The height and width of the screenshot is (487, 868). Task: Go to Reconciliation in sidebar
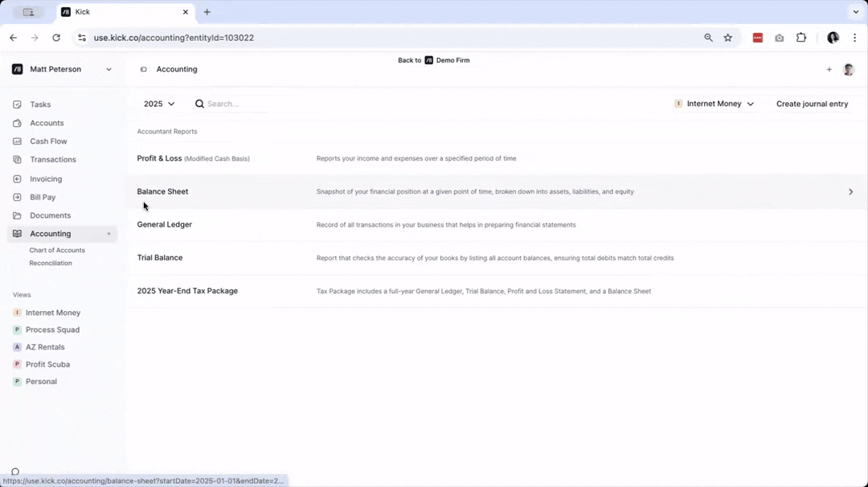(x=51, y=263)
